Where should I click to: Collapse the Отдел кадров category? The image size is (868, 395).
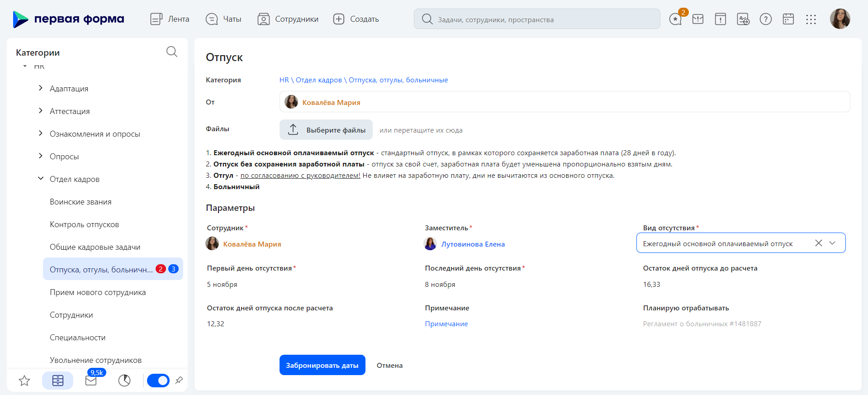[x=41, y=179]
